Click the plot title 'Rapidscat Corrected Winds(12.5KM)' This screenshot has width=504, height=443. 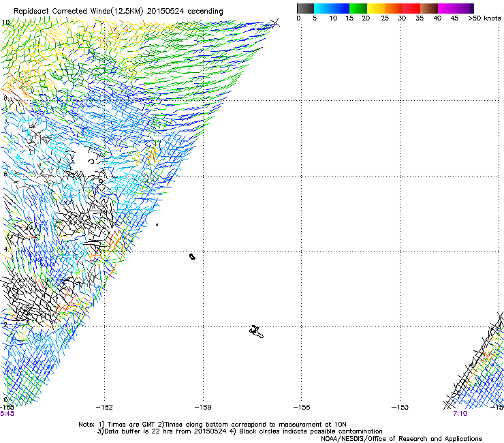tap(78, 12)
